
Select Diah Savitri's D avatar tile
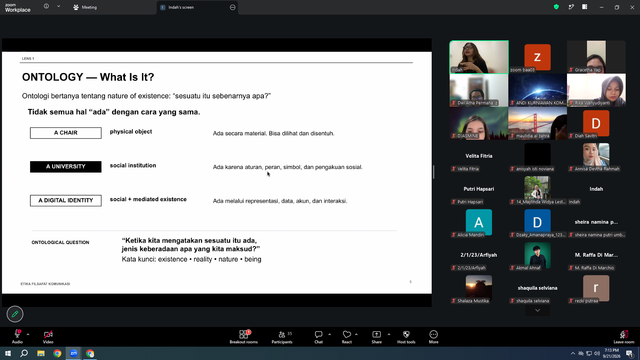coord(596,123)
